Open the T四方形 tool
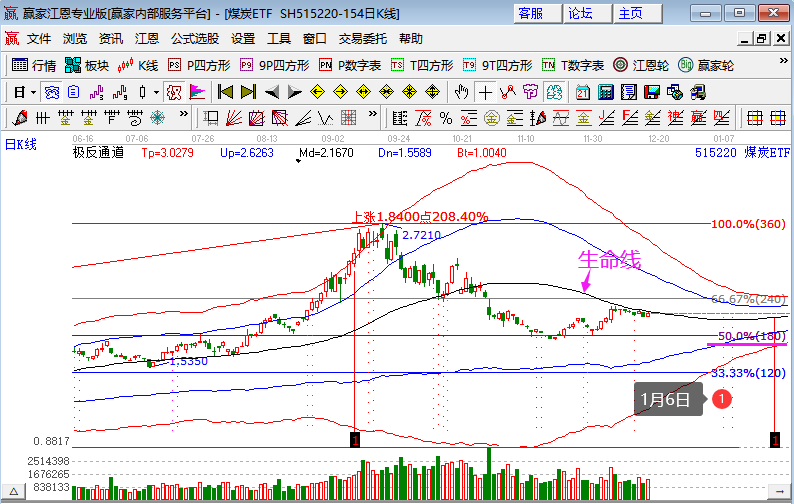Image resolution: width=794 pixels, height=504 pixels. pos(422,65)
